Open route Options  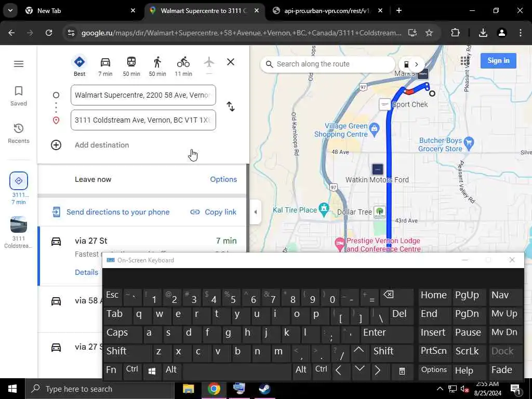pos(223,179)
